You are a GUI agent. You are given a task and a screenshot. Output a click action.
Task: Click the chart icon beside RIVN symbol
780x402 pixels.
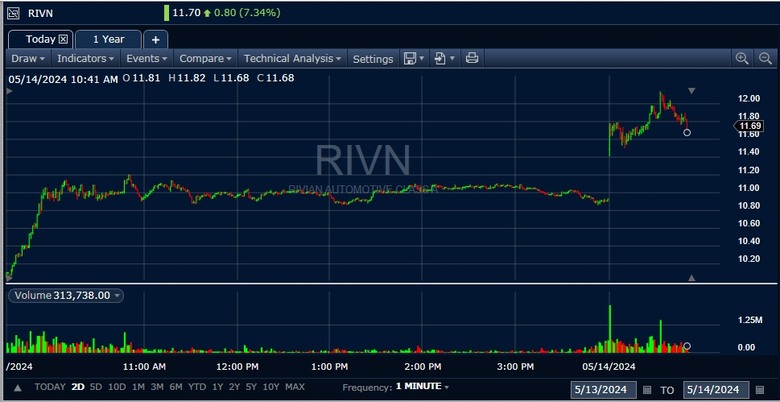point(13,13)
